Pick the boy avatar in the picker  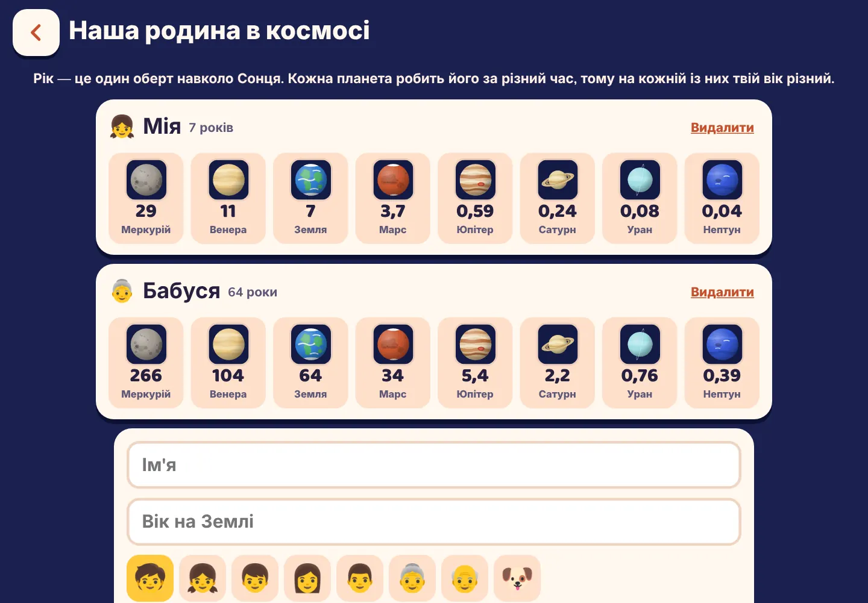(x=255, y=578)
